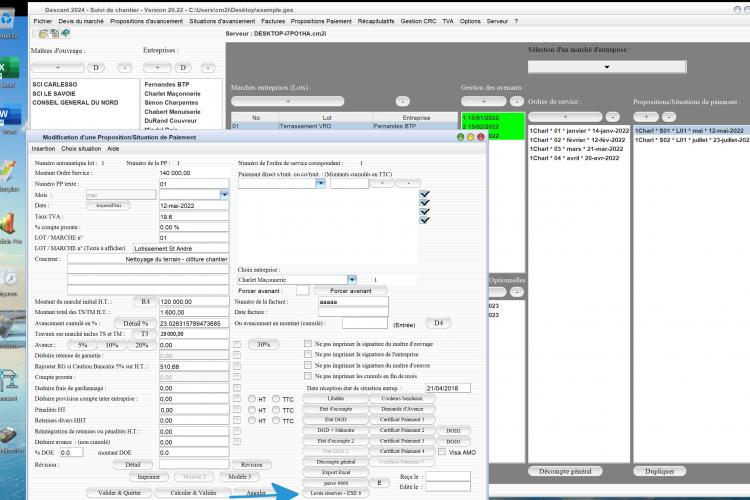Screen dimensions: 750x500
Task: Click the date réception field showing 21/04/2018
Action: [x=448, y=388]
